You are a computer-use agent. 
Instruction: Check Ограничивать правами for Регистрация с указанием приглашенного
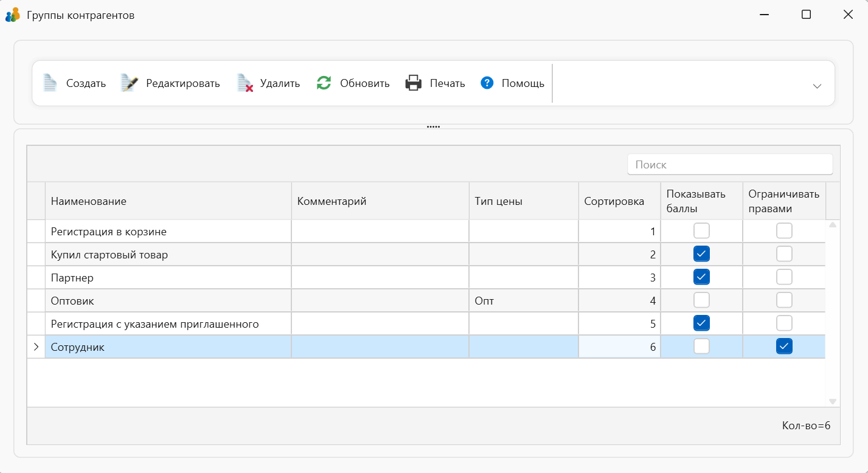tap(785, 323)
